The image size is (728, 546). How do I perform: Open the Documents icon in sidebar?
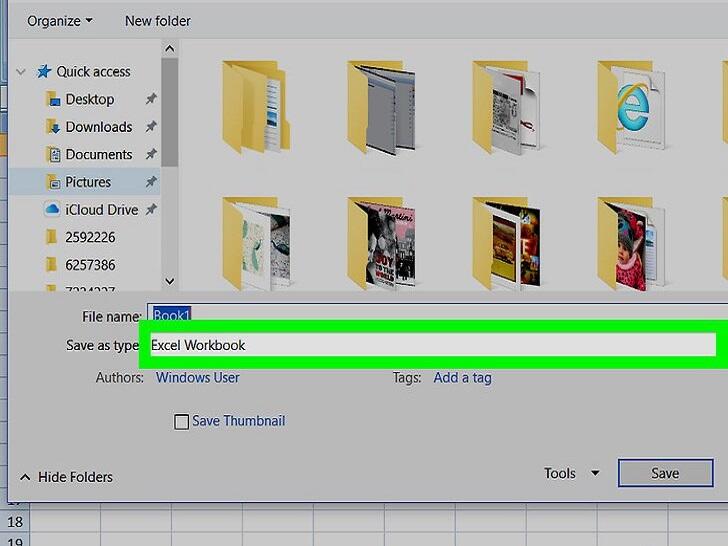(x=54, y=154)
